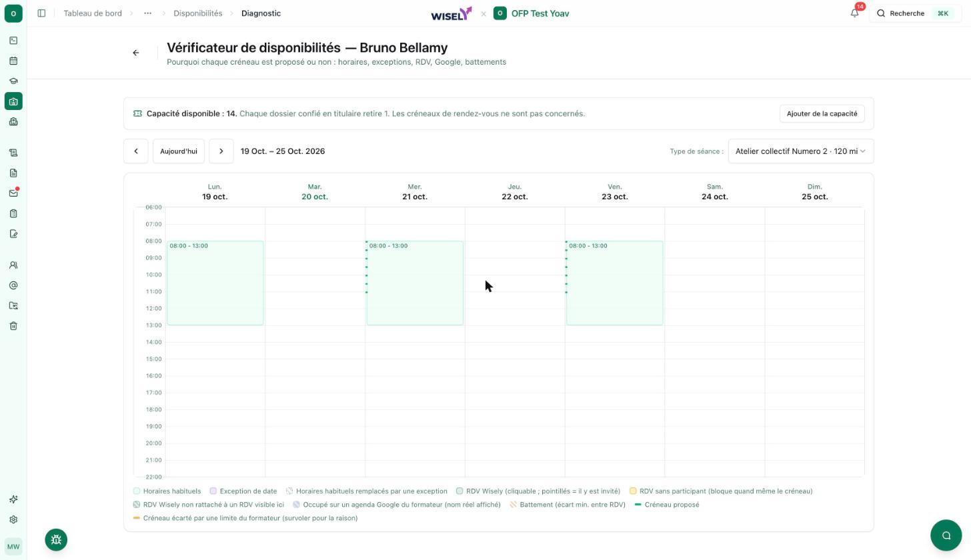Image resolution: width=971 pixels, height=560 pixels.
Task: Open the Tableau de bord breadcrumb
Action: [93, 13]
